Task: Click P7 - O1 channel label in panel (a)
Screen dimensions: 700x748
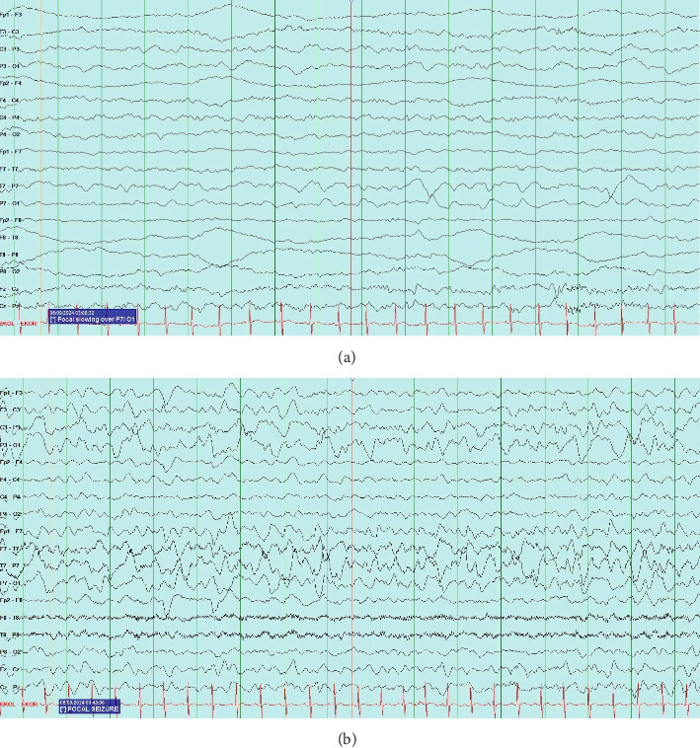Action: 12,202
